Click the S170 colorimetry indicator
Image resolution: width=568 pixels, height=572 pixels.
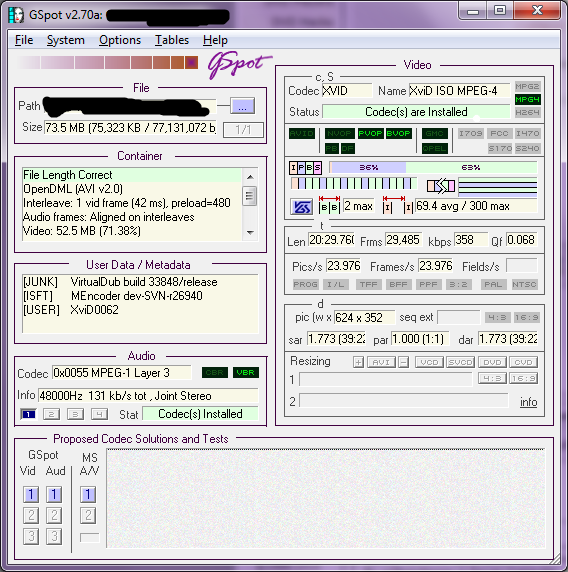(x=500, y=148)
